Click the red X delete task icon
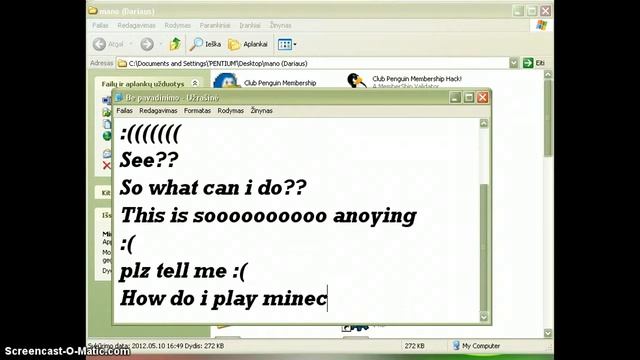 click(x=107, y=165)
